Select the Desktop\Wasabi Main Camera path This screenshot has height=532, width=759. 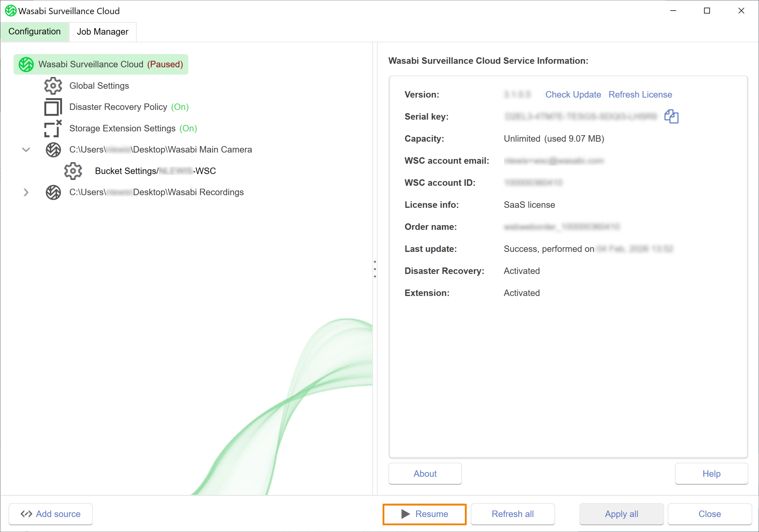click(161, 150)
